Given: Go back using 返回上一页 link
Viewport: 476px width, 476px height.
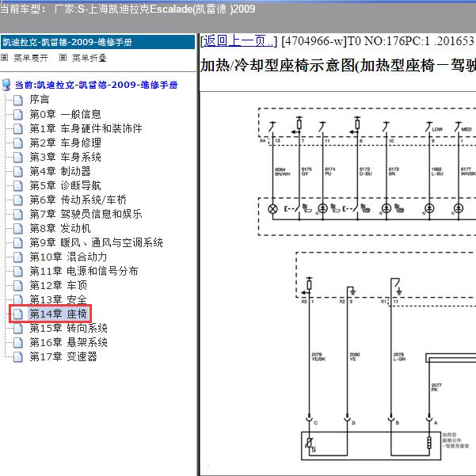Looking at the screenshot, I should [x=238, y=40].
